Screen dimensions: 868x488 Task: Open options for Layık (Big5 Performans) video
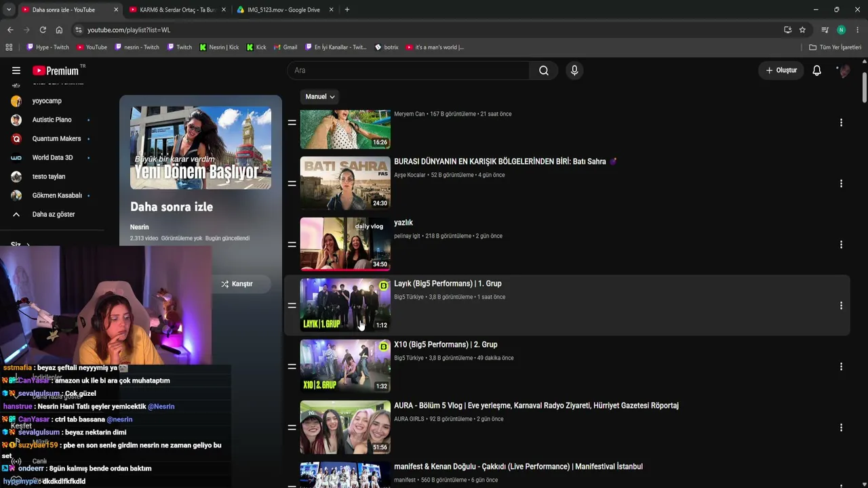(x=841, y=306)
